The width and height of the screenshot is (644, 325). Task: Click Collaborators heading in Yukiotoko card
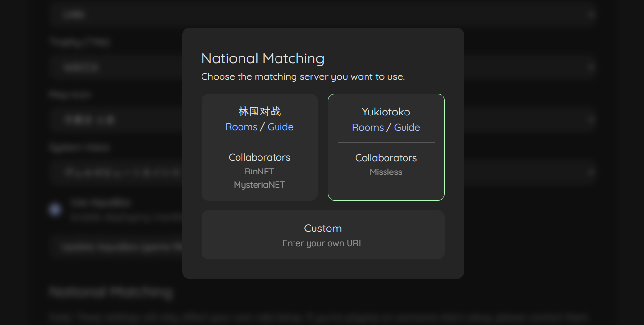(x=386, y=158)
